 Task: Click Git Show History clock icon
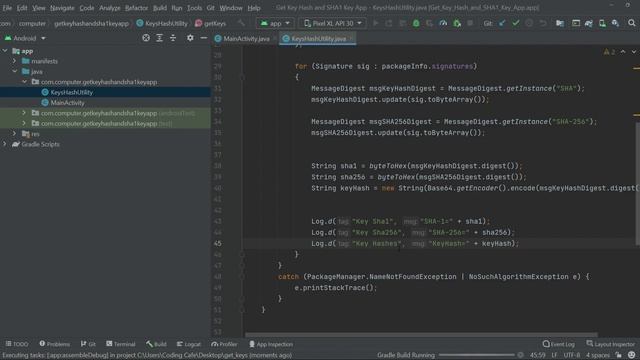coord(529,23)
